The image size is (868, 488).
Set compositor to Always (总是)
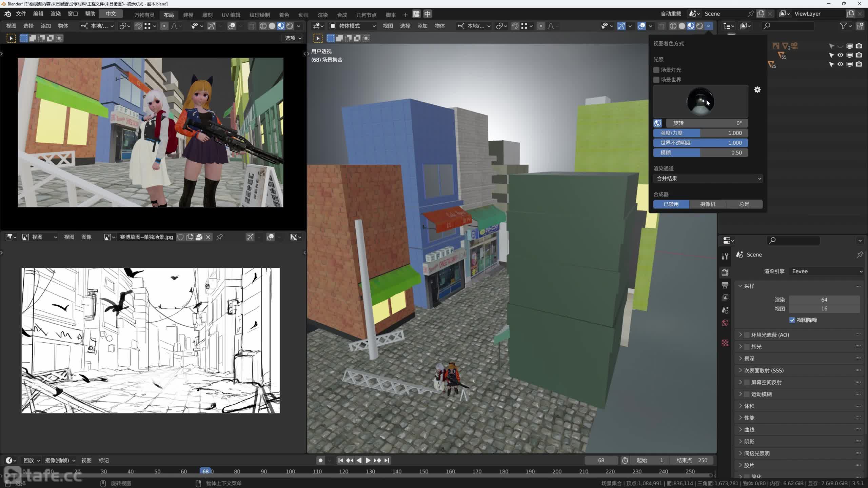point(744,204)
